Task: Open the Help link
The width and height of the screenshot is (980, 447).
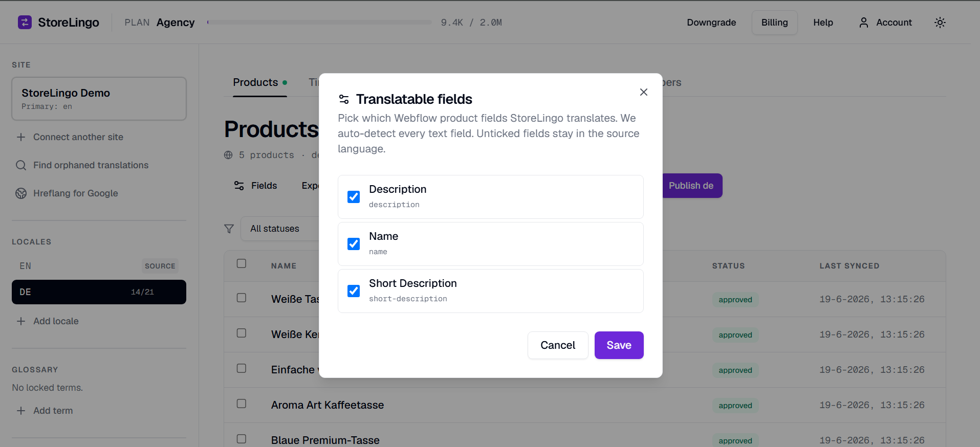Action: point(823,23)
